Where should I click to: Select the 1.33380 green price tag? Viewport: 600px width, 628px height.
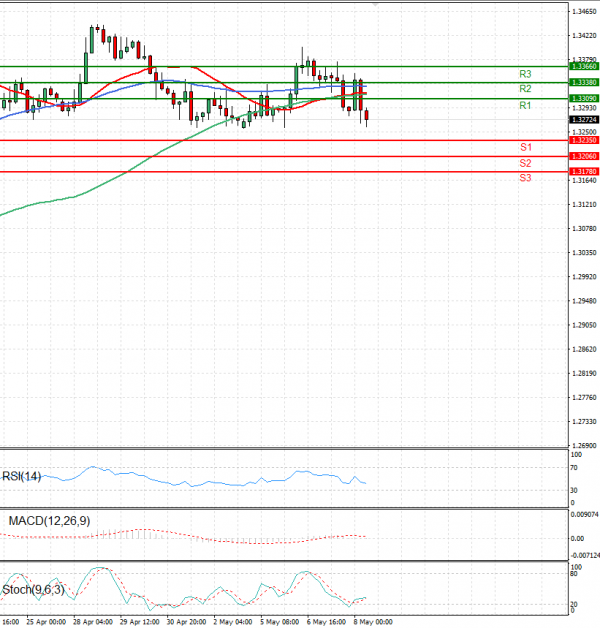point(583,82)
